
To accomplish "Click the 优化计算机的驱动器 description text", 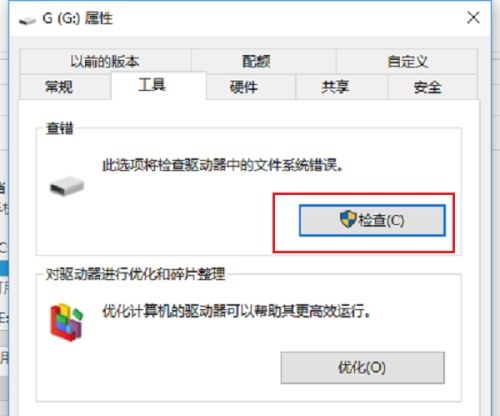I will (x=236, y=311).
